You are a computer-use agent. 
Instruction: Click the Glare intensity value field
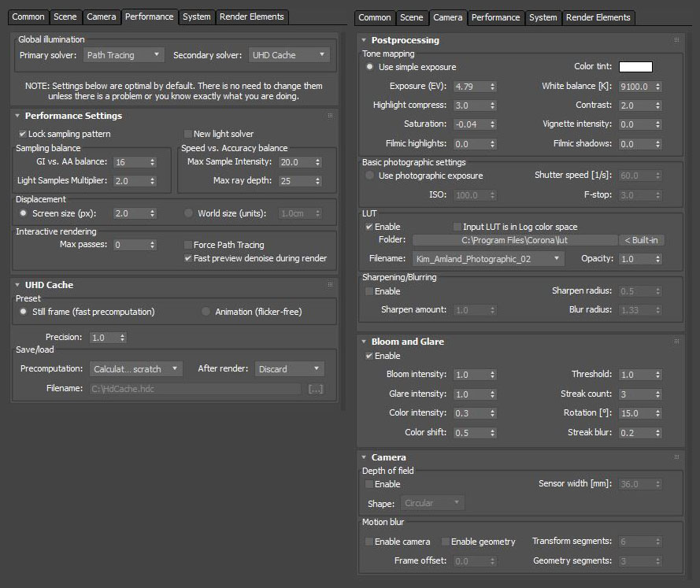coord(471,394)
